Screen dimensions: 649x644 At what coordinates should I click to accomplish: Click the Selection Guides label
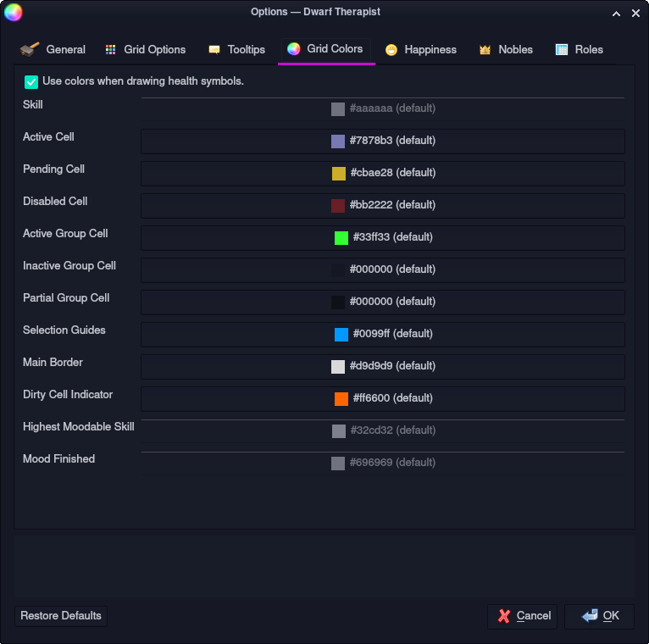click(x=64, y=330)
